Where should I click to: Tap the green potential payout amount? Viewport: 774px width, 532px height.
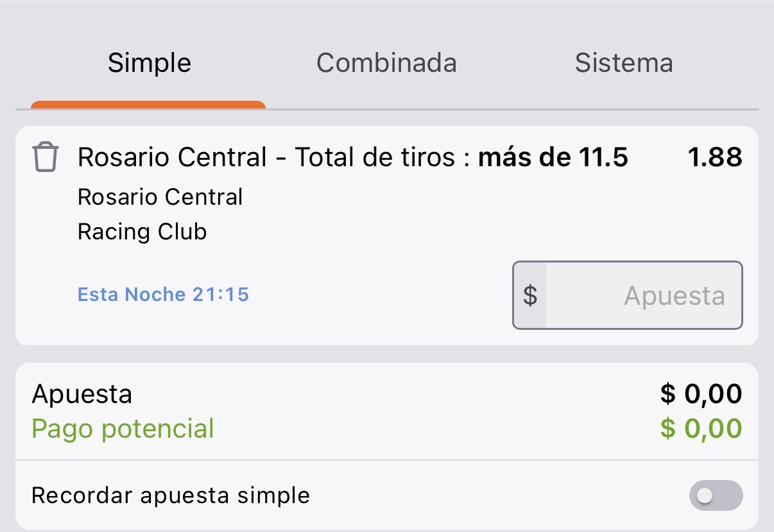pyautogui.click(x=701, y=429)
